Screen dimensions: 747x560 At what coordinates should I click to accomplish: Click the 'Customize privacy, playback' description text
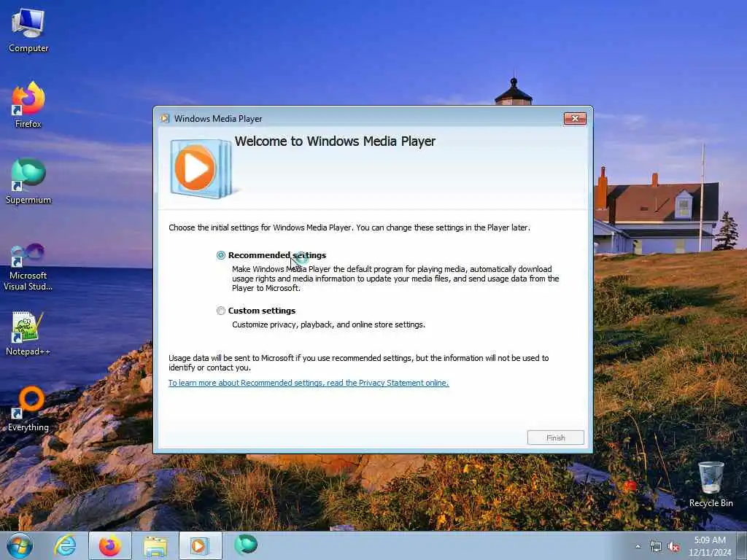(329, 324)
